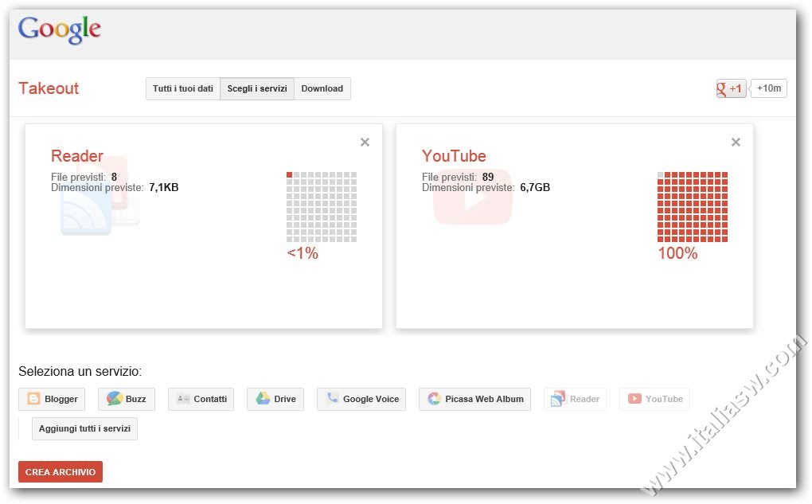812x504 pixels.
Task: Click the CREA ARCHIVIO button
Action: [x=61, y=472]
